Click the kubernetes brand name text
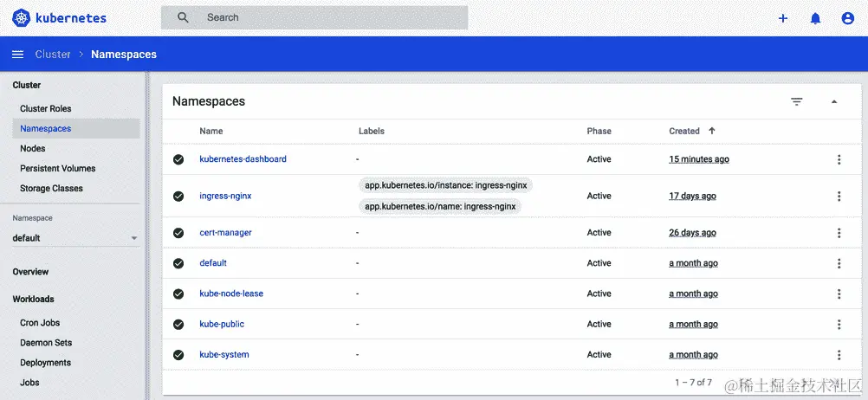The width and height of the screenshot is (868, 400). (71, 18)
